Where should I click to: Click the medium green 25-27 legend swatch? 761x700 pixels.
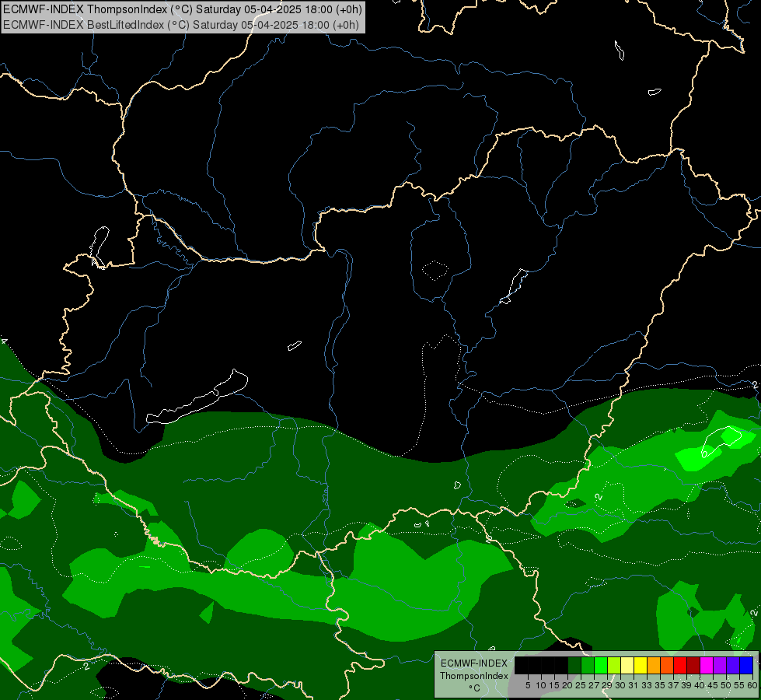click(x=588, y=665)
